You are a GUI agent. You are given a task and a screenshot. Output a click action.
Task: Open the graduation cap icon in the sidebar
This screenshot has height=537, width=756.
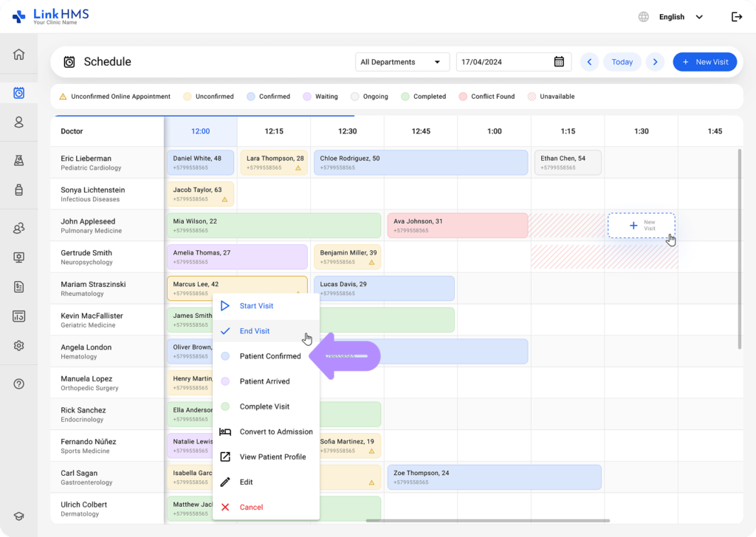pyautogui.click(x=18, y=516)
